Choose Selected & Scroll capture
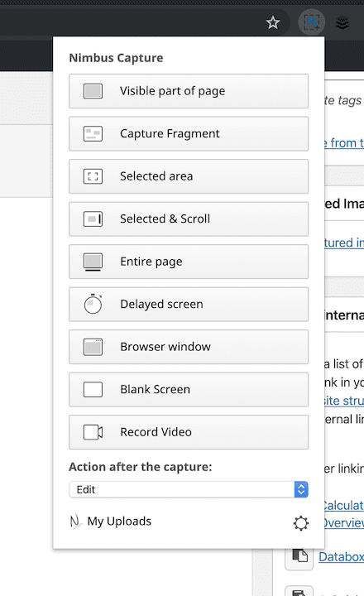 coord(189,219)
